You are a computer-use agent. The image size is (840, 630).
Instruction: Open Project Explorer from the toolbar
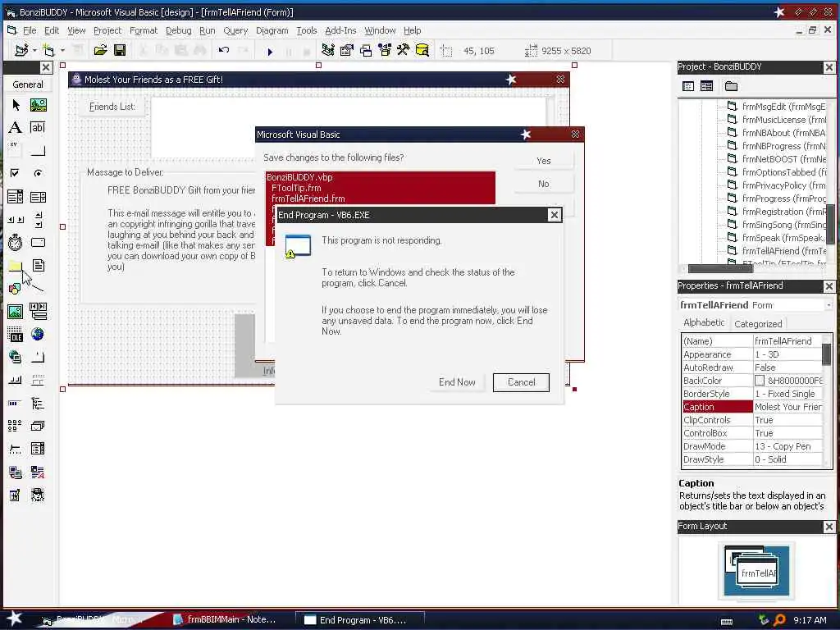[x=328, y=50]
